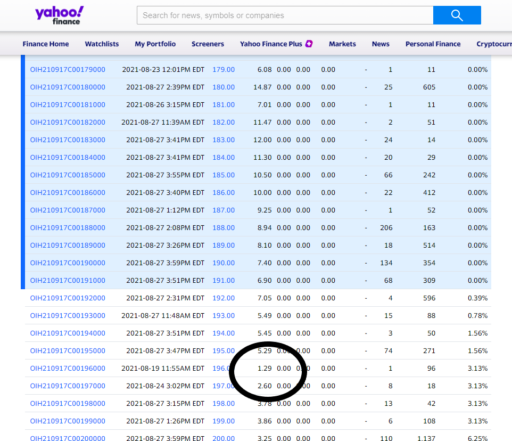Viewport: 512px width, 441px height.
Task: Open contract OIH210917C00196000
Action: click(x=68, y=368)
